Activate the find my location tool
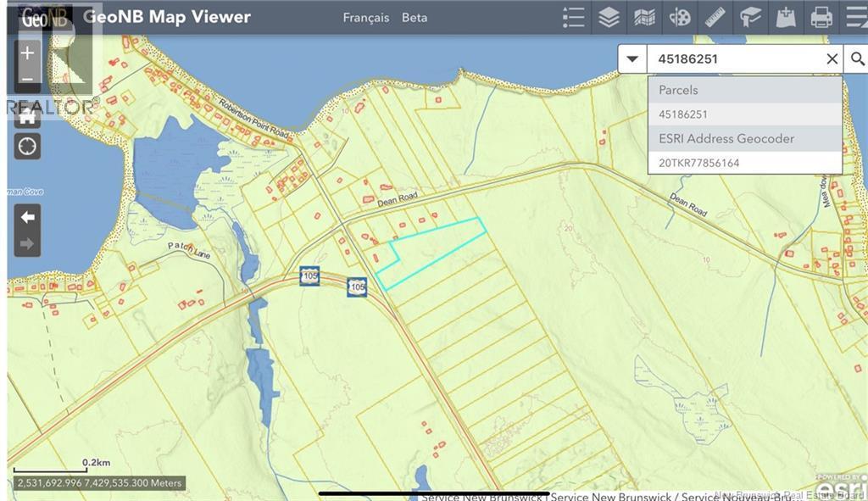This screenshot has width=868, height=501. pyautogui.click(x=26, y=146)
